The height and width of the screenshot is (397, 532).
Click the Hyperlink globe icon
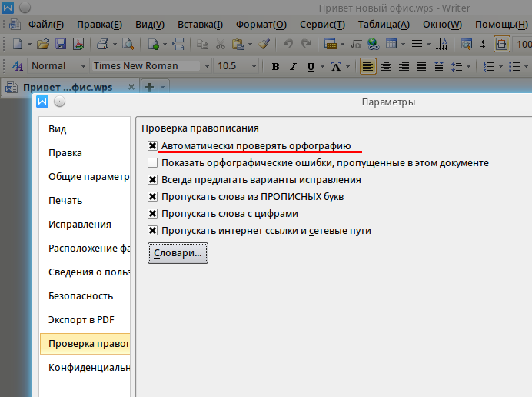coord(373,44)
